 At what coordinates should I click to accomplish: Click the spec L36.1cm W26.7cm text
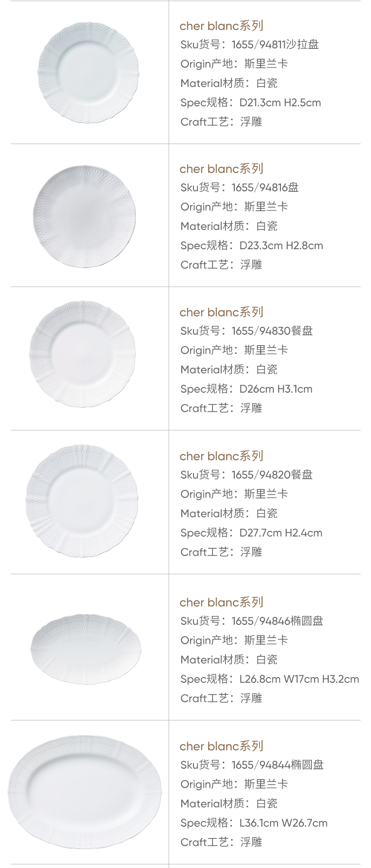click(x=254, y=823)
